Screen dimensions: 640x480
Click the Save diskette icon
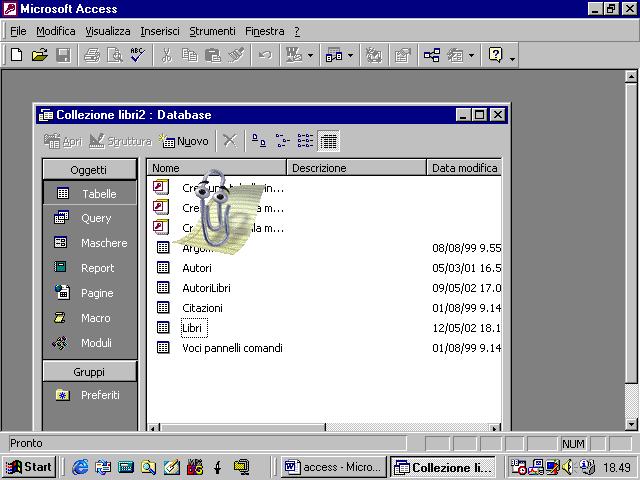(63, 55)
